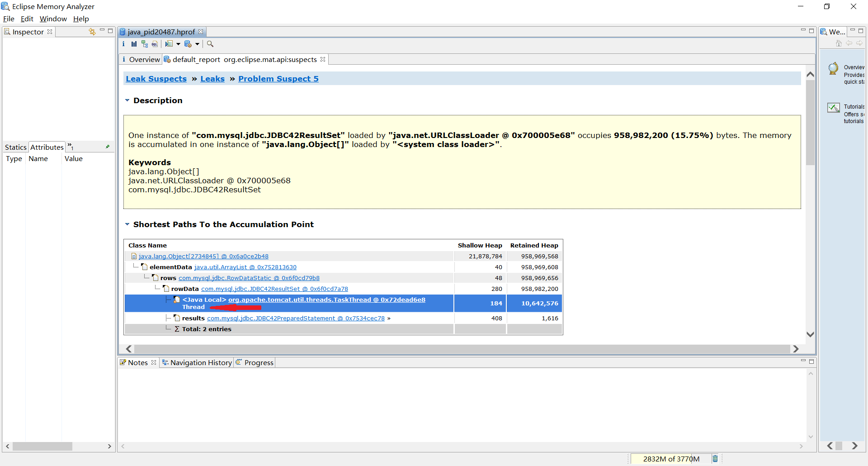Open the Window menu

[x=53, y=19]
